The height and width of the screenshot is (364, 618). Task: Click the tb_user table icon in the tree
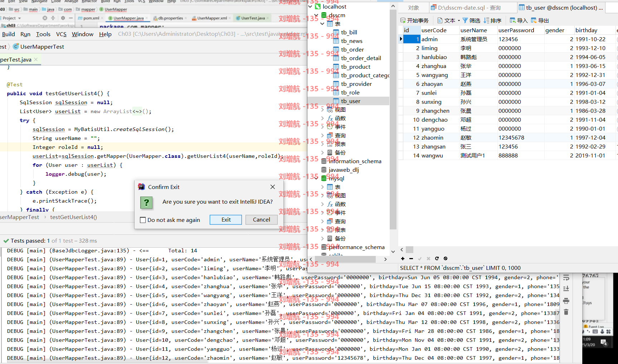tap(336, 101)
